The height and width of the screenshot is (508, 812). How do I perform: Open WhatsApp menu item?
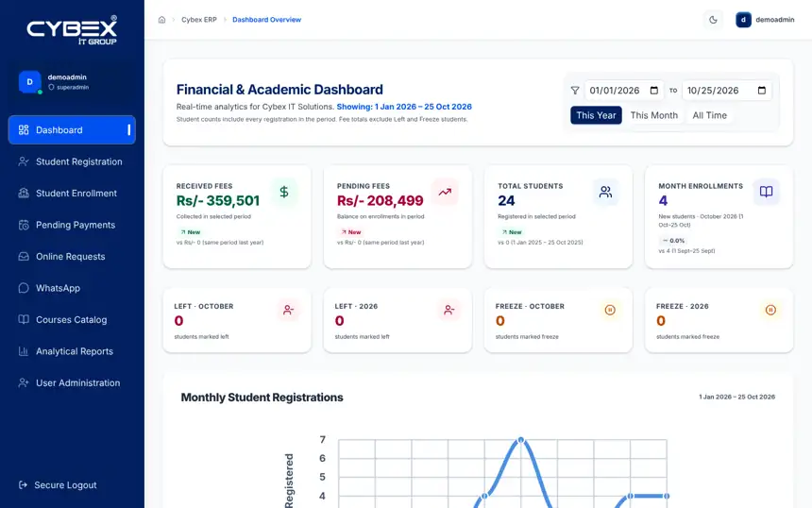click(72, 288)
